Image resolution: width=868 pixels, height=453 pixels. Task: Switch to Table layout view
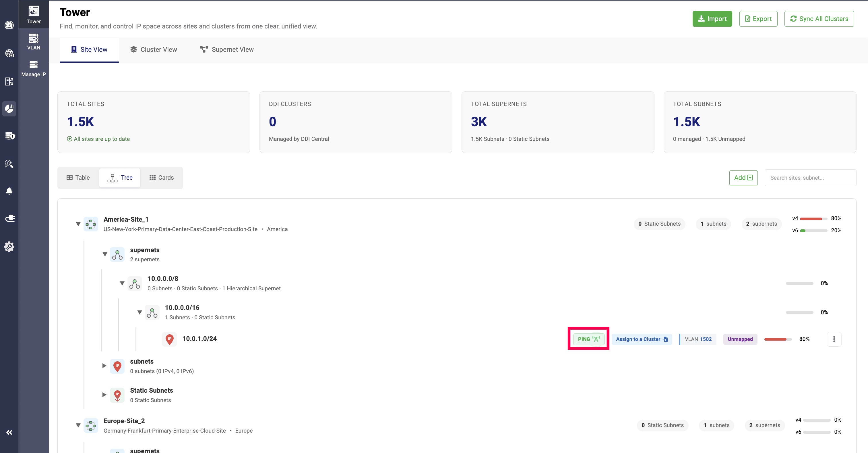[78, 177]
